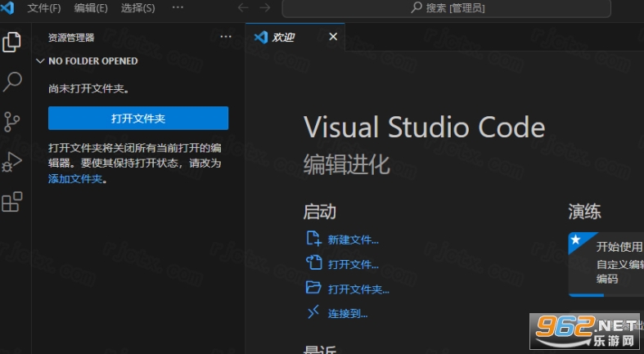The height and width of the screenshot is (354, 644).
Task: Click the 尚未打开文件夹。 message
Action: tap(88, 88)
